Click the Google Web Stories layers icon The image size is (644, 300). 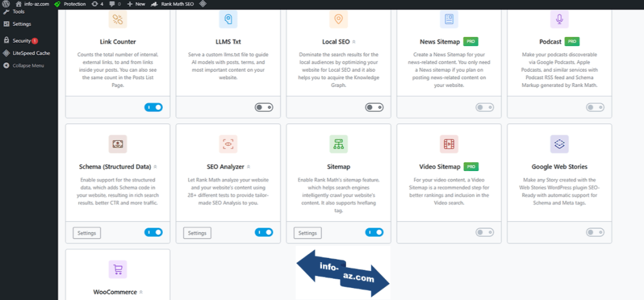(559, 144)
